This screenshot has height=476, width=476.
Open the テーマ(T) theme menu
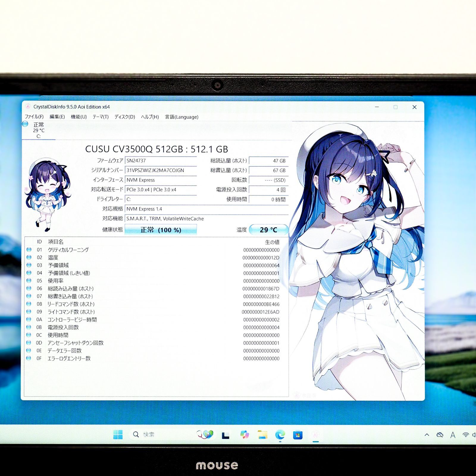(x=100, y=117)
